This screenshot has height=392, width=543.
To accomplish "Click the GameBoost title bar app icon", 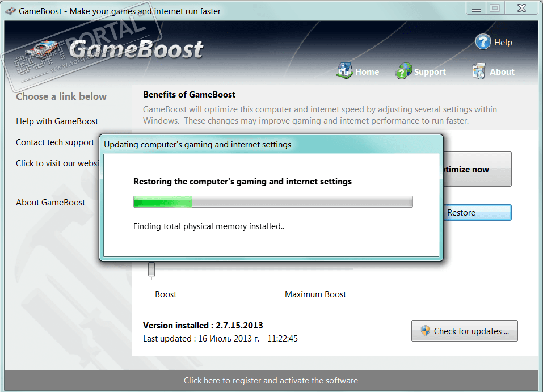I will 10,11.
